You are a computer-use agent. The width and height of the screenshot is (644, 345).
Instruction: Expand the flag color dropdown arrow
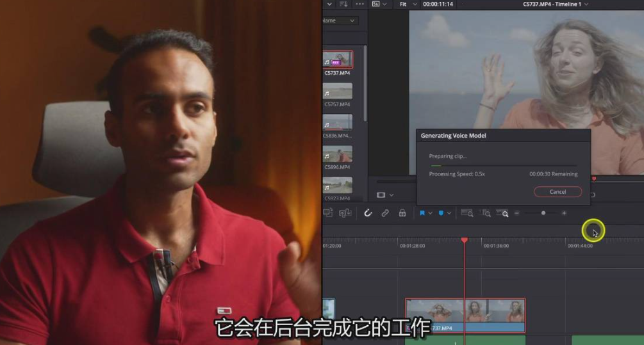[x=431, y=213]
